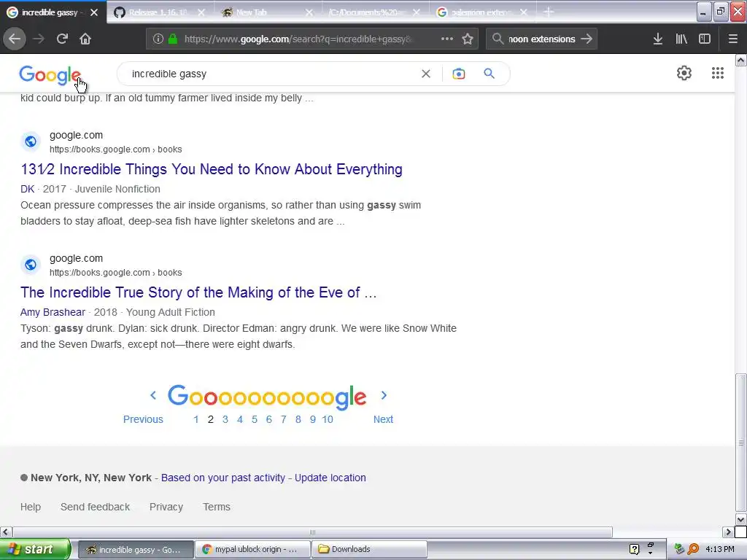Clear the Google search box with X

426,74
